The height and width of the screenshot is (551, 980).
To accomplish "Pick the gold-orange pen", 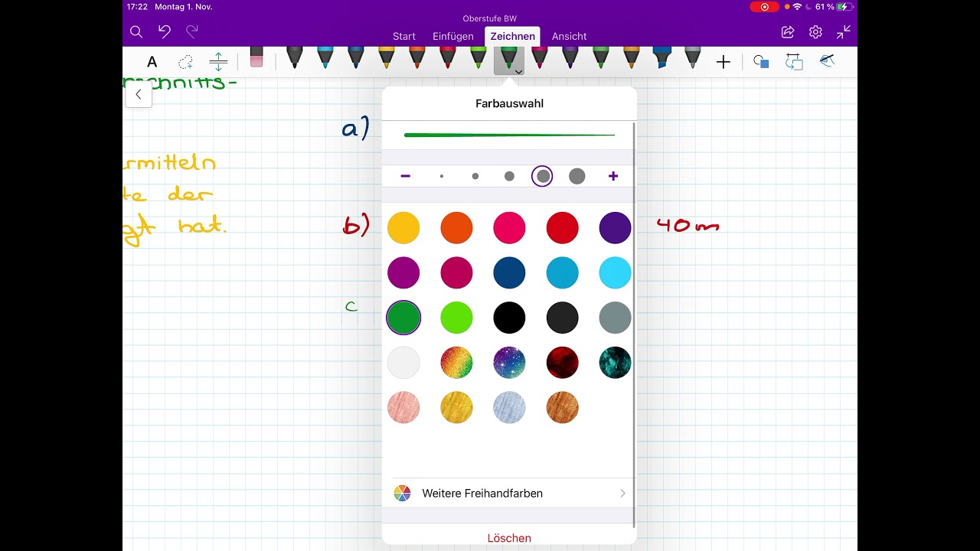I will pyautogui.click(x=631, y=58).
